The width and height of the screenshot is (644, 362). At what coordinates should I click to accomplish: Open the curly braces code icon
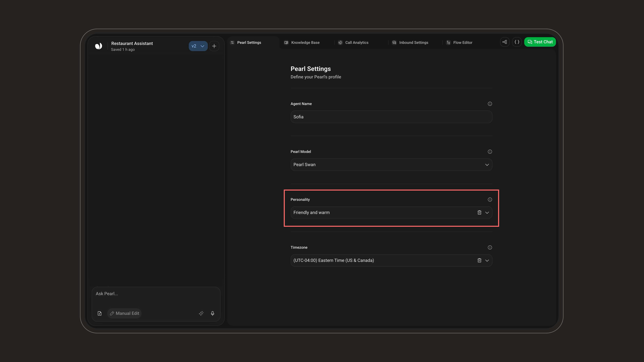click(x=517, y=42)
